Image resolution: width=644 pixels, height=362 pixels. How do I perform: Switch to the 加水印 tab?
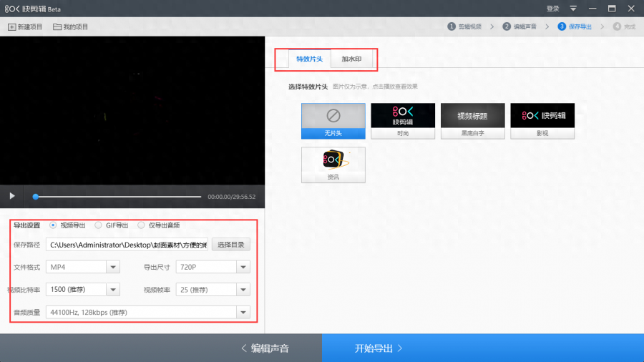click(351, 59)
